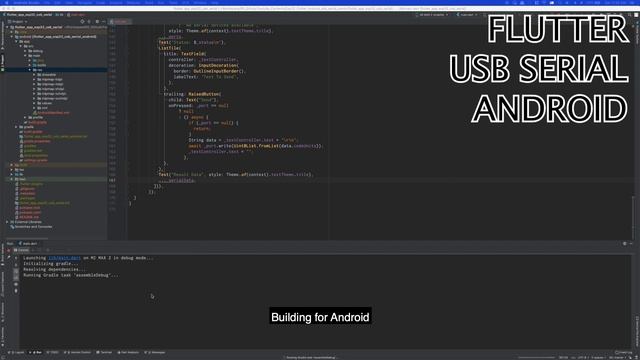Open the device selector dropdown
Viewport: 640px width, 360px height.
point(432,15)
